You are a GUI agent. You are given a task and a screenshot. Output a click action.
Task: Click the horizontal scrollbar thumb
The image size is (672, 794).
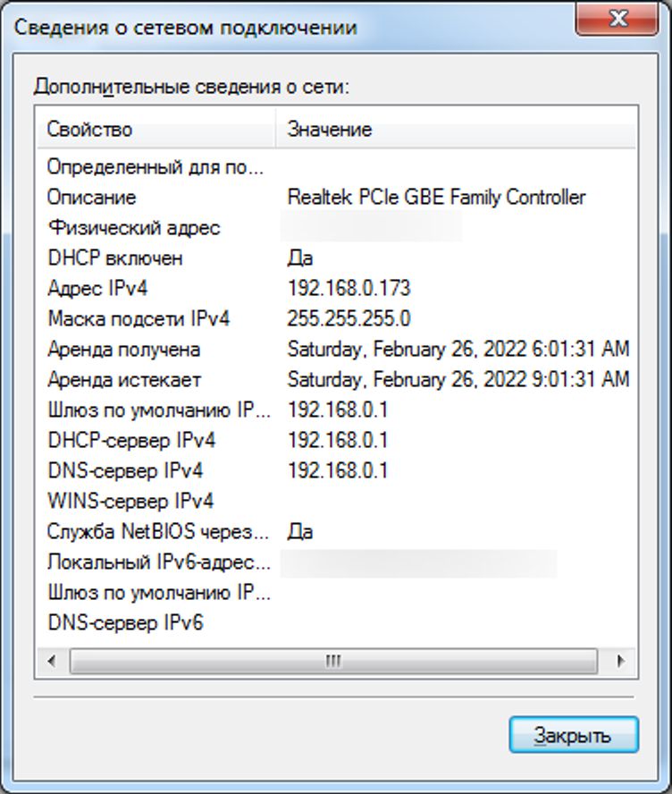point(332,662)
